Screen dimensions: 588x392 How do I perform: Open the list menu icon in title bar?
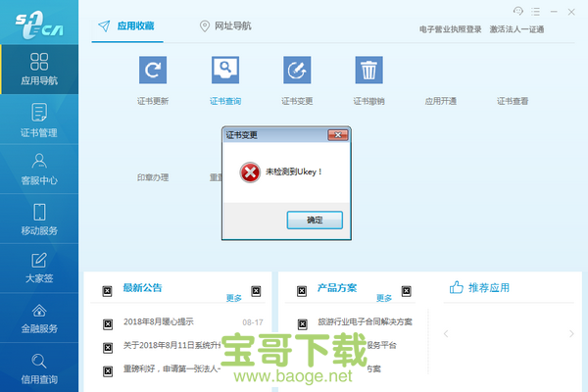click(535, 12)
